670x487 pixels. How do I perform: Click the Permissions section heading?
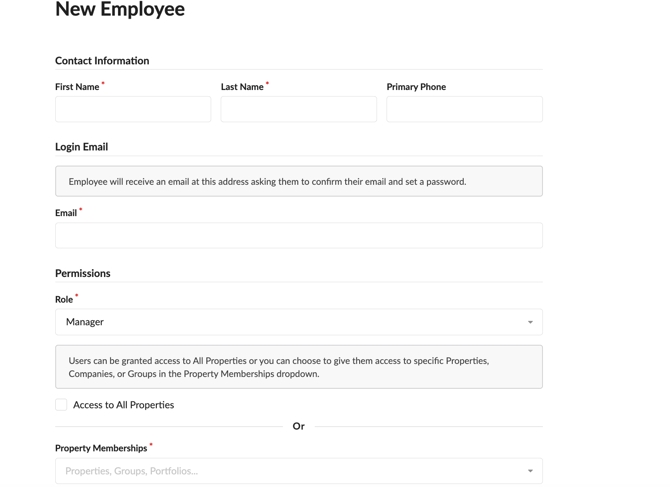(83, 273)
